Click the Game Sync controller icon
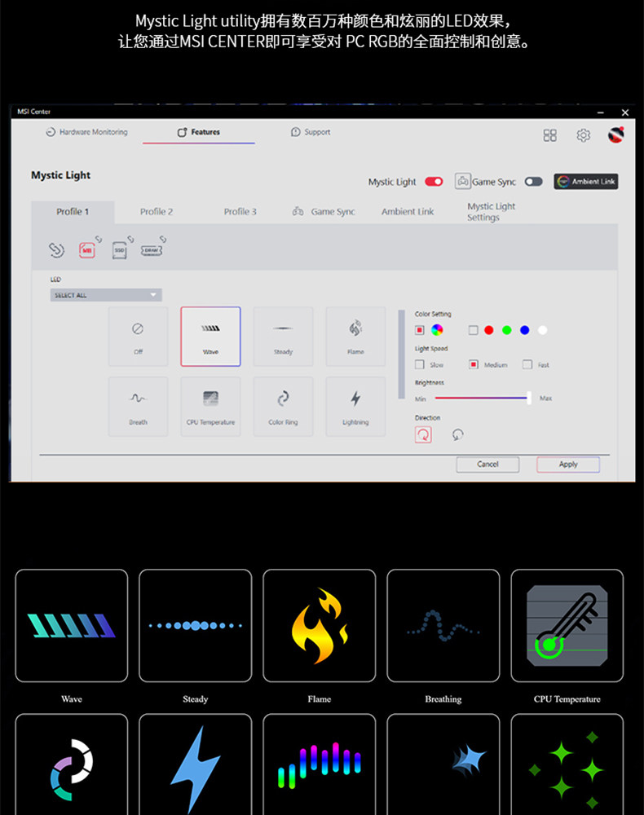The width and height of the screenshot is (644, 815). point(462,181)
